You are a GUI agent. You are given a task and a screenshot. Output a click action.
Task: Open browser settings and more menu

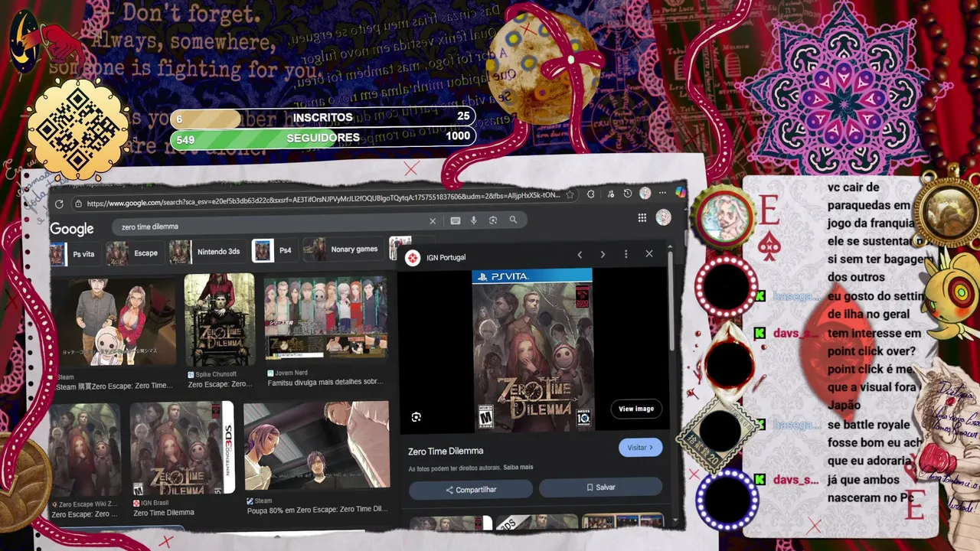(663, 193)
